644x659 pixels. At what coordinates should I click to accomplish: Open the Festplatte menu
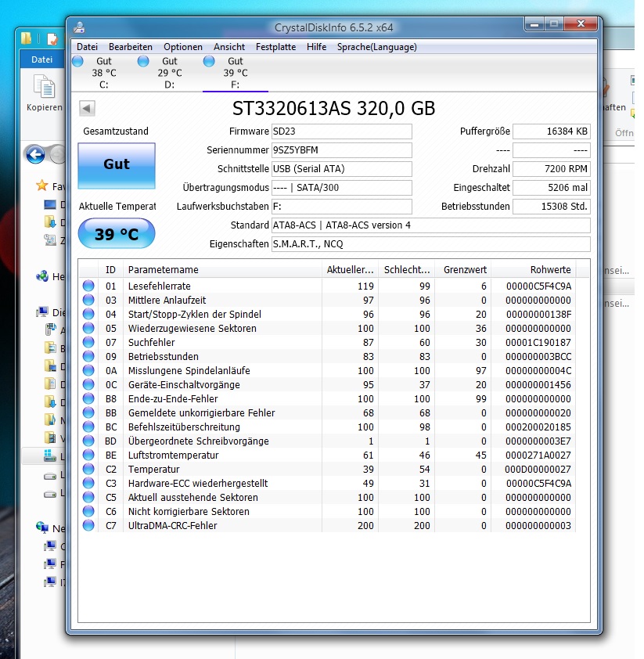(x=275, y=47)
